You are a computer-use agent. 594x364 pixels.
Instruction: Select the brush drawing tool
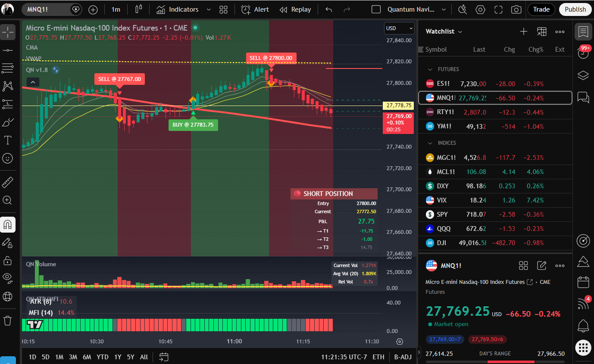[8, 123]
